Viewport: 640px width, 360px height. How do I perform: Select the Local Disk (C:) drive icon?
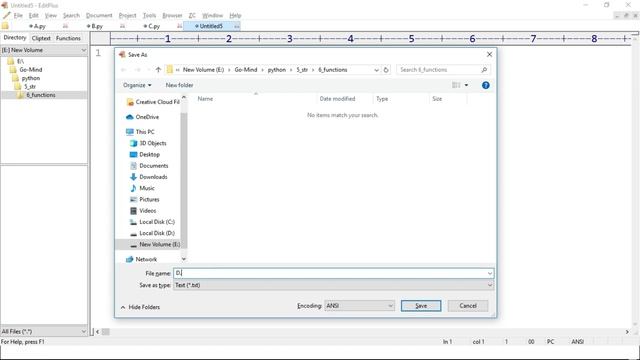[133, 222]
